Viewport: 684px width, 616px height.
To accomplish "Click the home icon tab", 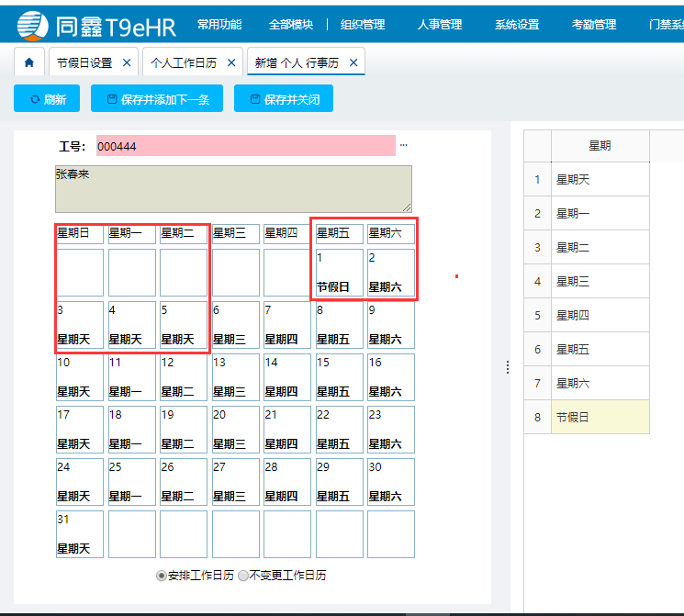I will pyautogui.click(x=28, y=63).
